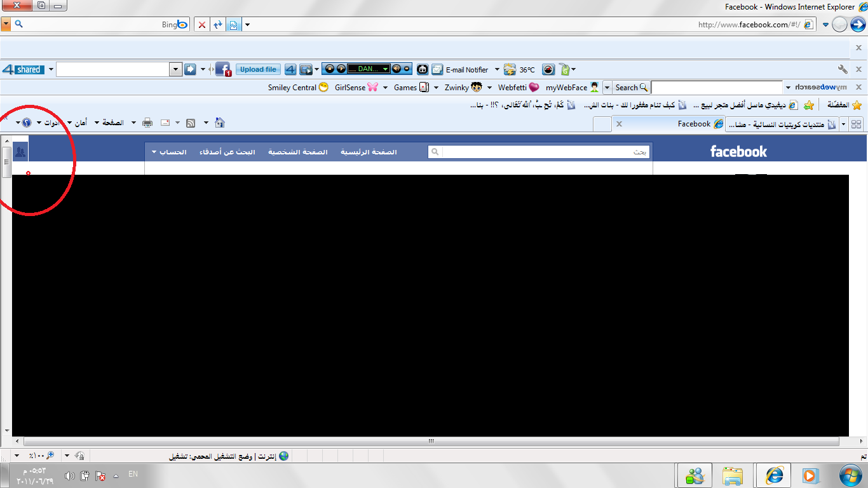Expand the GirlSense dropdown arrow
Viewport: 868px width, 488px height.
(386, 88)
